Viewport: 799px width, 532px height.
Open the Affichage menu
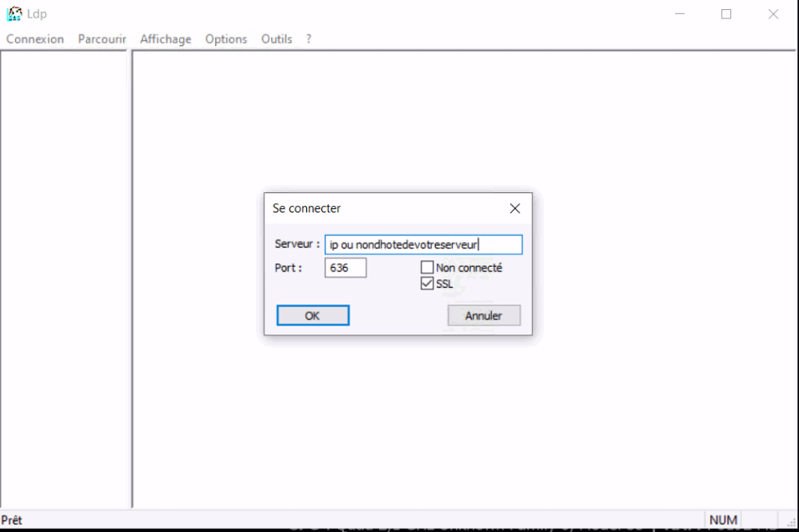point(166,39)
